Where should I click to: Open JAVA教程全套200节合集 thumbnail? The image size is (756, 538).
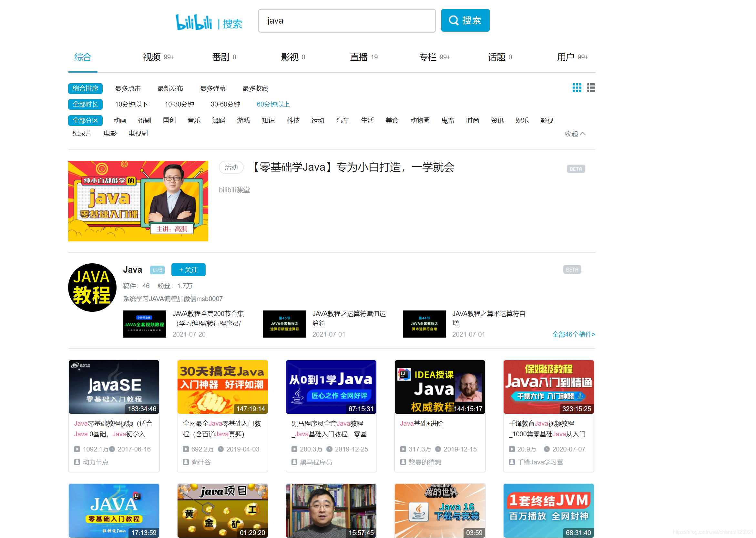pyautogui.click(x=144, y=324)
